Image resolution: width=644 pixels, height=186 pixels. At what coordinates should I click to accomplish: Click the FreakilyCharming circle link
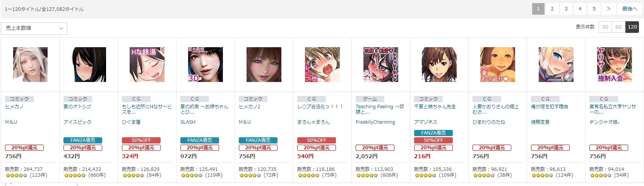click(375, 122)
